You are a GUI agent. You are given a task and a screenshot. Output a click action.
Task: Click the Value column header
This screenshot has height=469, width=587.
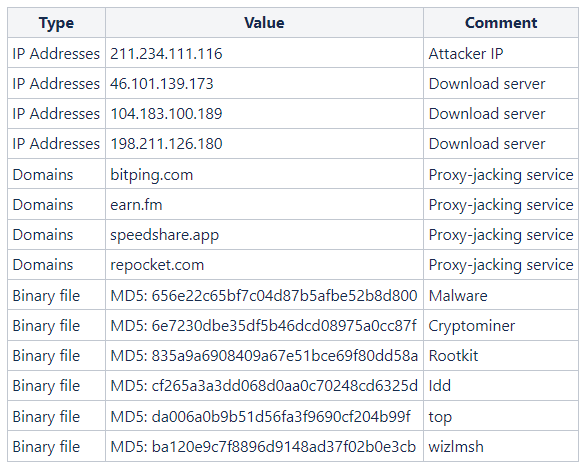tap(264, 23)
